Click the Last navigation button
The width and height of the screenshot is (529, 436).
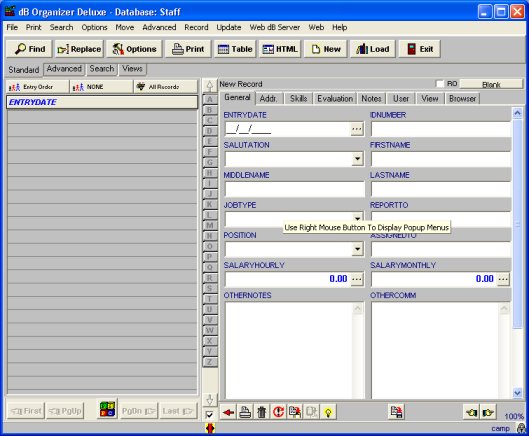tap(178, 411)
